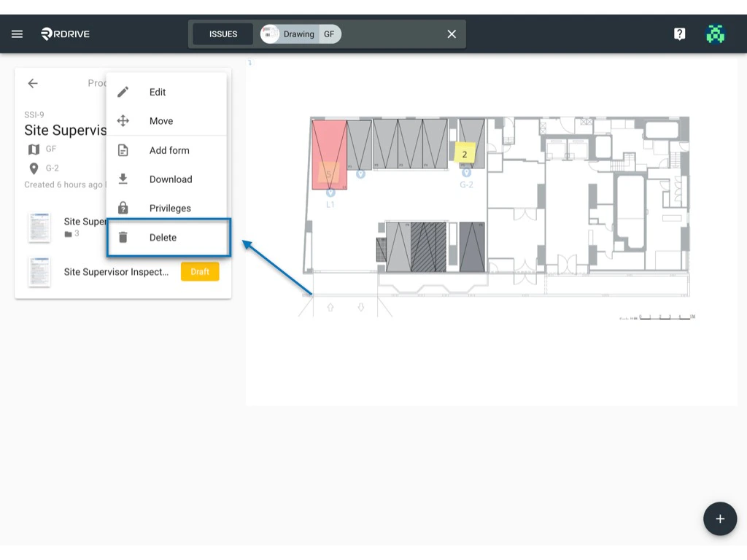Select Download in the menu

[x=167, y=179]
